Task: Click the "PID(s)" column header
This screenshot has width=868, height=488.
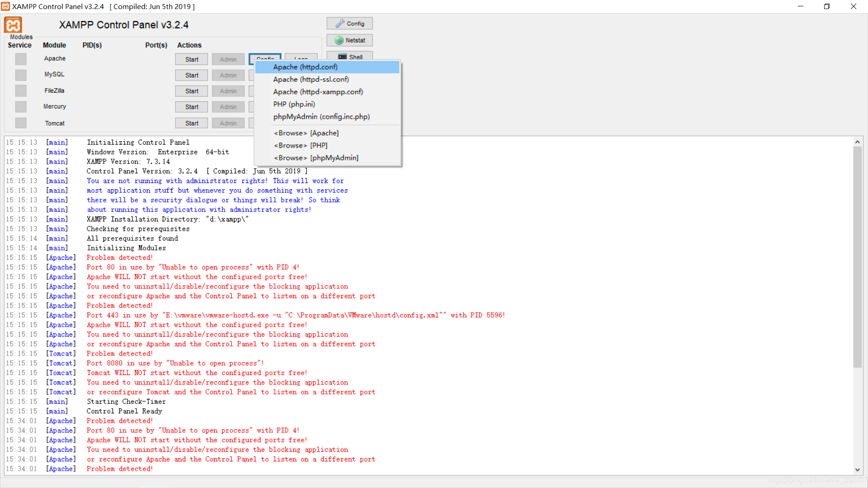Action: pyautogui.click(x=92, y=45)
